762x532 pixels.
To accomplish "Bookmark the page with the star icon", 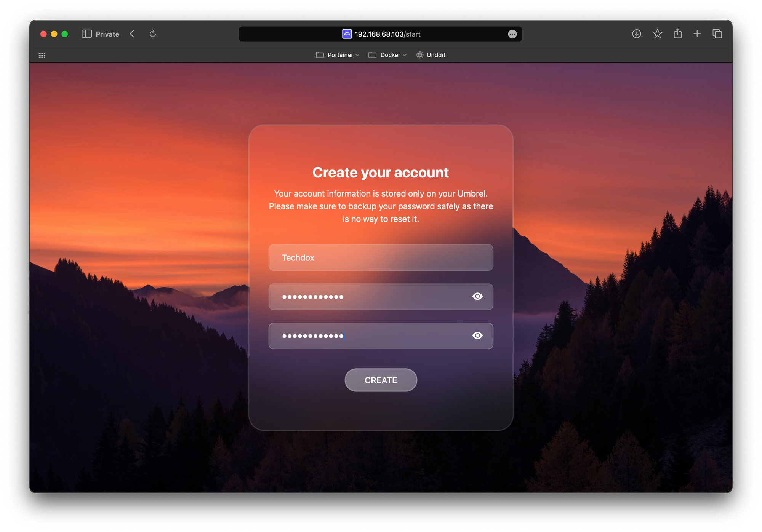I will (657, 34).
